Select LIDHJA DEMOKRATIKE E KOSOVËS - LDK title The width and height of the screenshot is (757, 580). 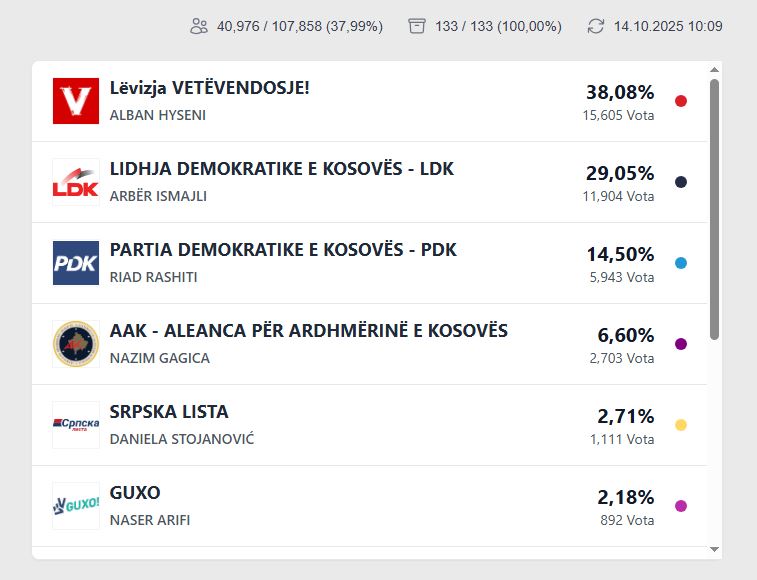point(281,169)
